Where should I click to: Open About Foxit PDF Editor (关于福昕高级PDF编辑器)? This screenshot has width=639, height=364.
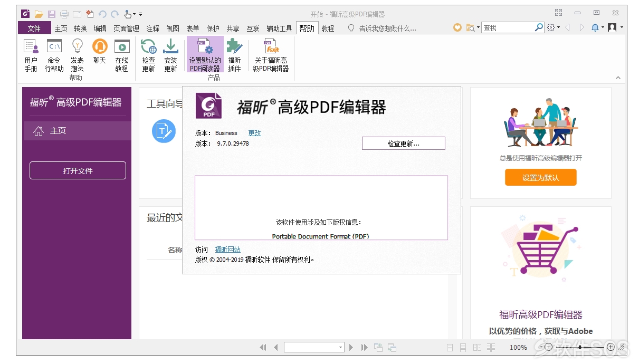coord(271,55)
